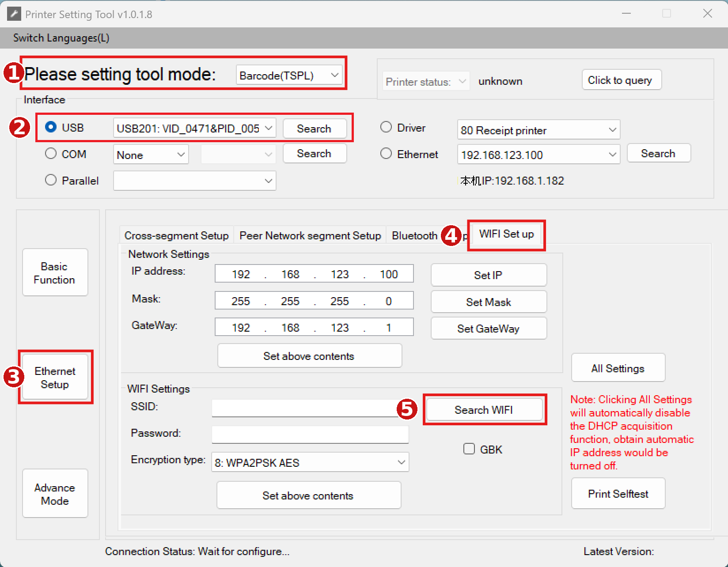The height and width of the screenshot is (567, 728).
Task: Expand the USB201 device dropdown
Action: pos(195,129)
